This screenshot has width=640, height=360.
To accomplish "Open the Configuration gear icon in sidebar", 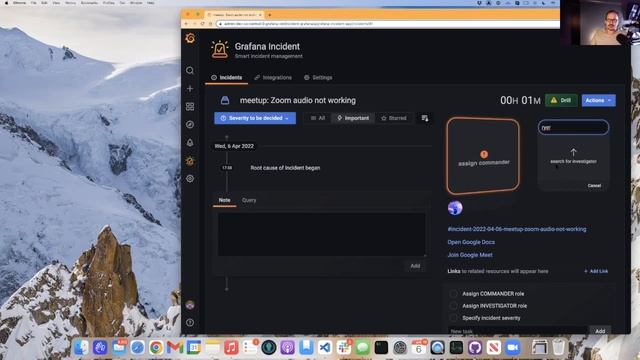I will click(190, 179).
